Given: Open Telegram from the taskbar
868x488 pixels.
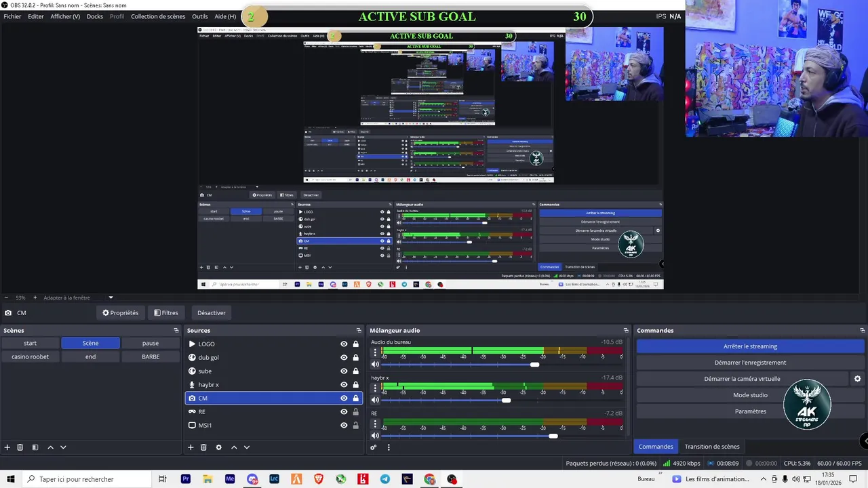Looking at the screenshot, I should 385,479.
